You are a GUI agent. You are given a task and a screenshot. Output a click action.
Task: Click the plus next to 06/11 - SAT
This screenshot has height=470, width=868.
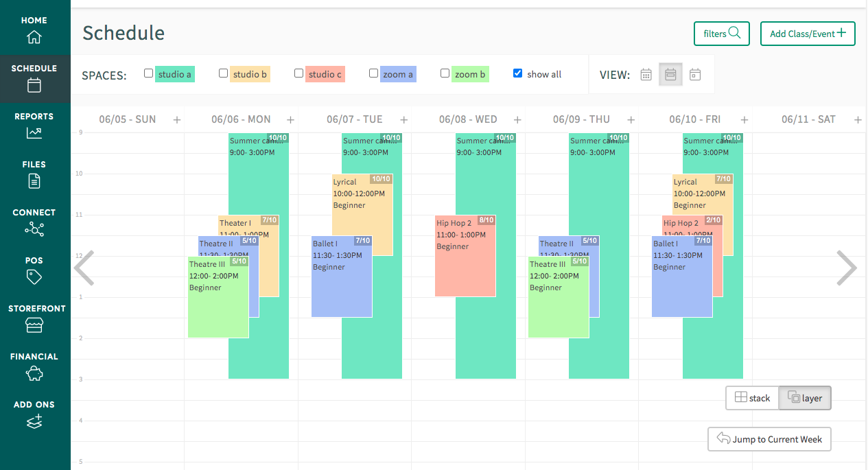(x=857, y=119)
